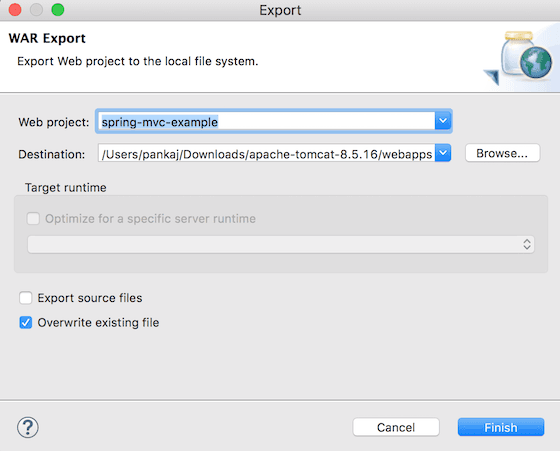The image size is (560, 451).
Task: Click the Overwrite existing file label
Action: pyautogui.click(x=98, y=322)
